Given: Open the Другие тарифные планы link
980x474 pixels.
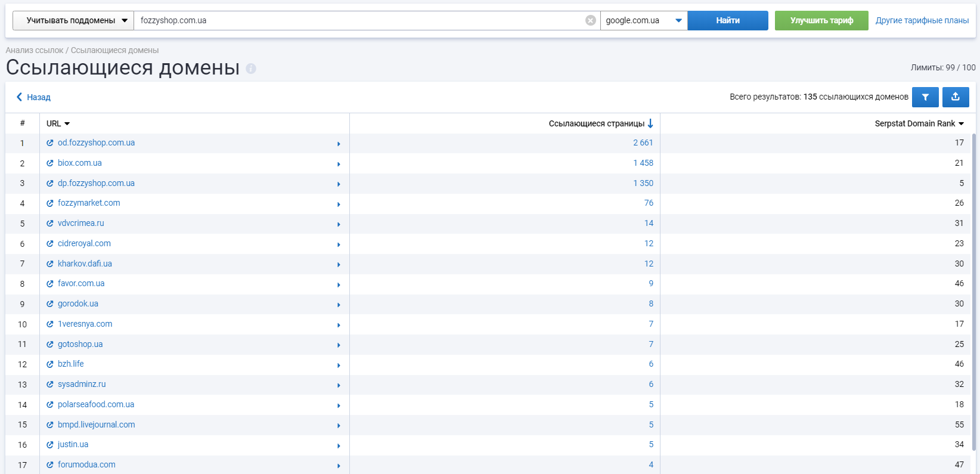Looking at the screenshot, I should (x=922, y=20).
